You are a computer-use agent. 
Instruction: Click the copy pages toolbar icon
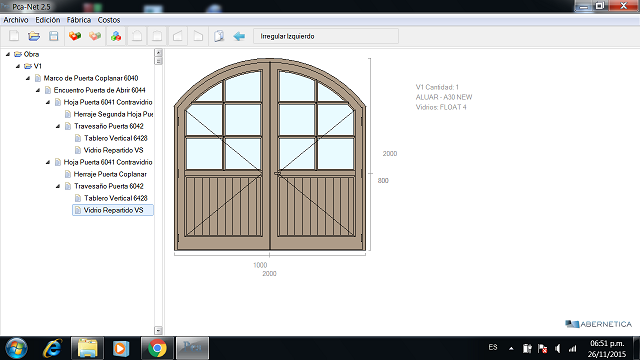tap(219, 36)
